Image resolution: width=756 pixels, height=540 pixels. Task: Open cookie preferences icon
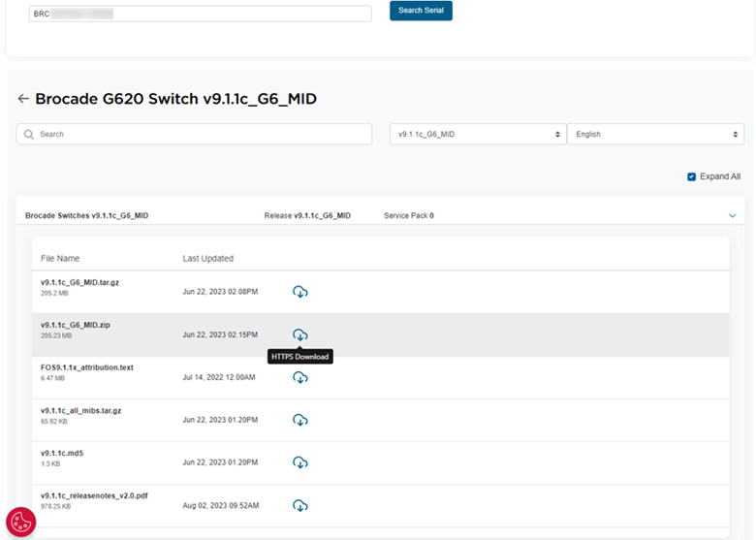pos(20,522)
